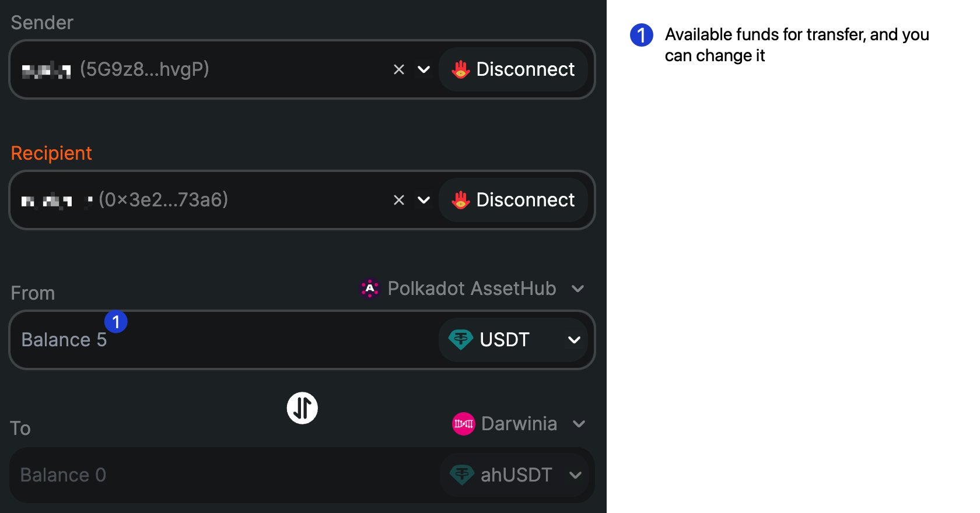This screenshot has width=980, height=513.
Task: Click the ahUSDT token icon
Action: [x=462, y=475]
